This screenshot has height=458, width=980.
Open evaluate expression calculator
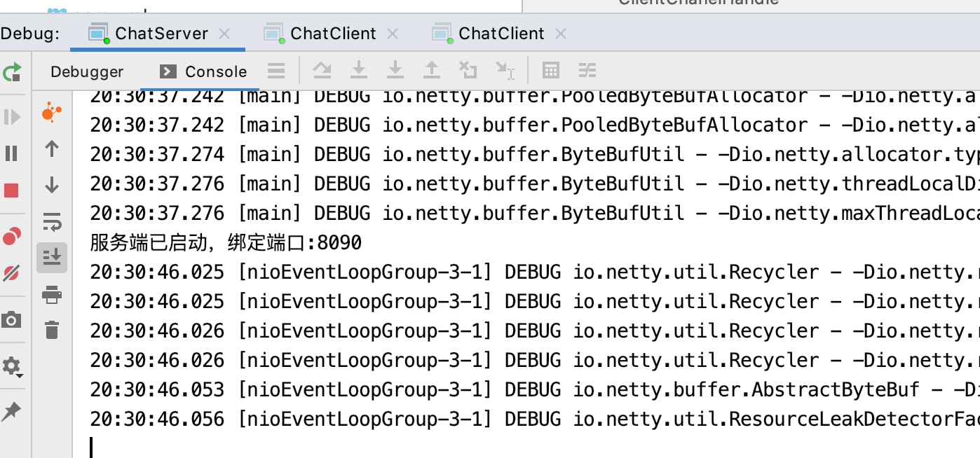coord(551,70)
